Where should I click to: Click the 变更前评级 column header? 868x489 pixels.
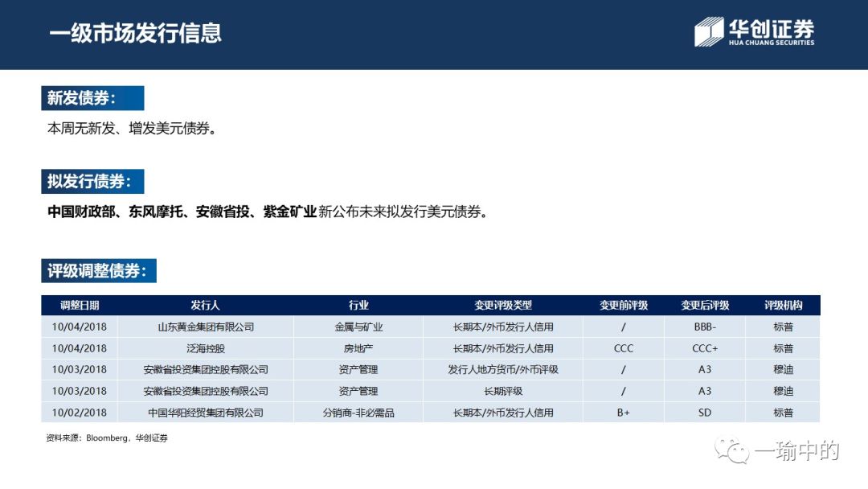coord(624,305)
